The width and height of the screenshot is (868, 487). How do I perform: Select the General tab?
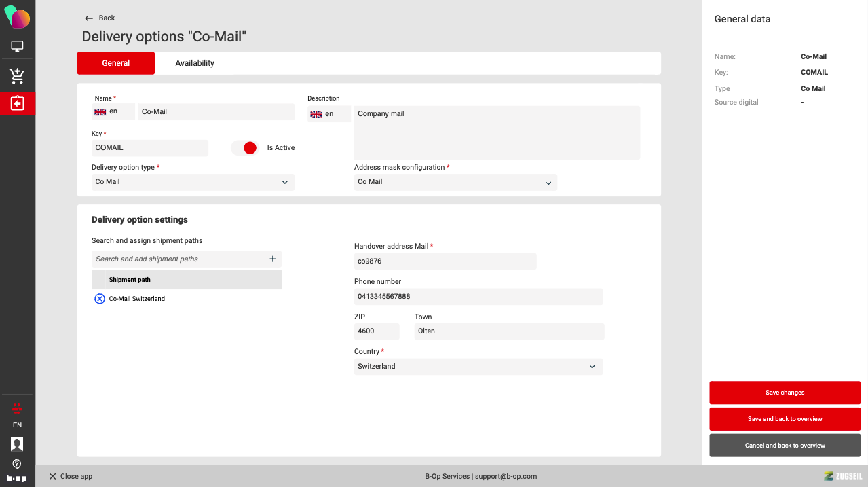(x=116, y=63)
